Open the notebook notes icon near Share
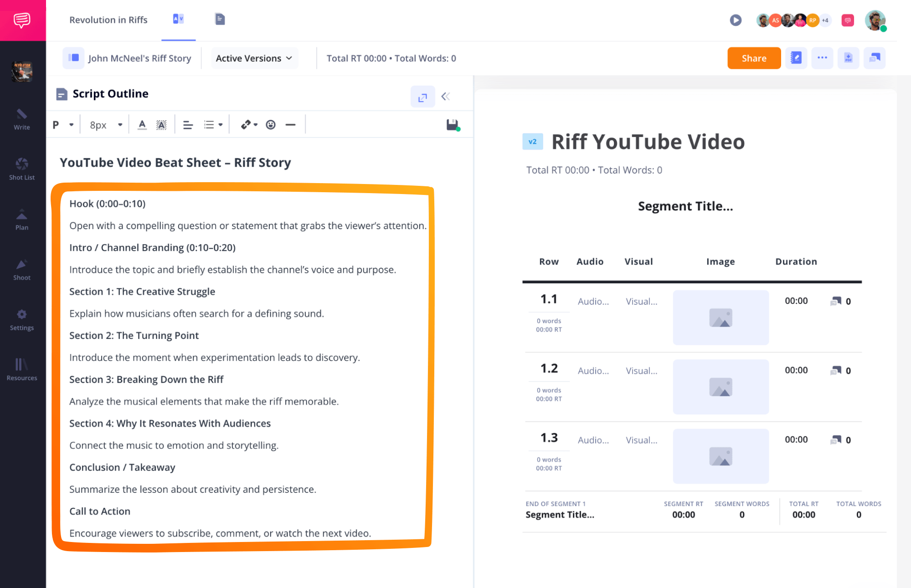The height and width of the screenshot is (588, 911). 796,58
